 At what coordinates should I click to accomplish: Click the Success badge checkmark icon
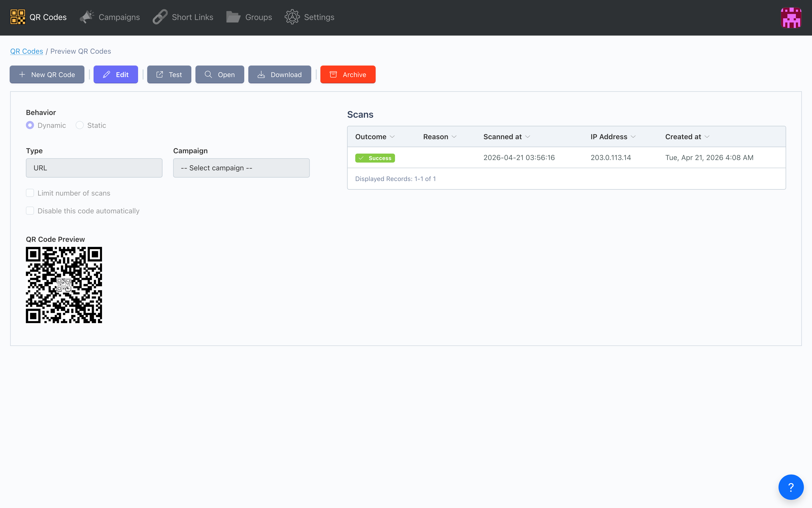coord(361,158)
